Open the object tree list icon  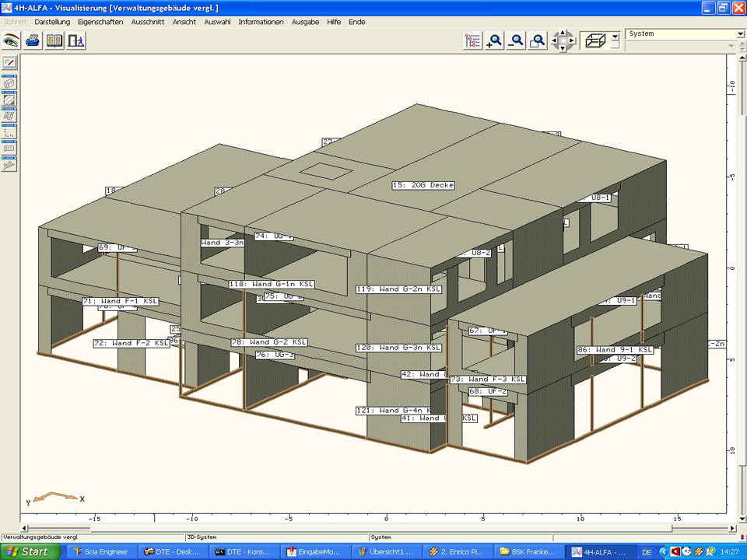pos(472,41)
